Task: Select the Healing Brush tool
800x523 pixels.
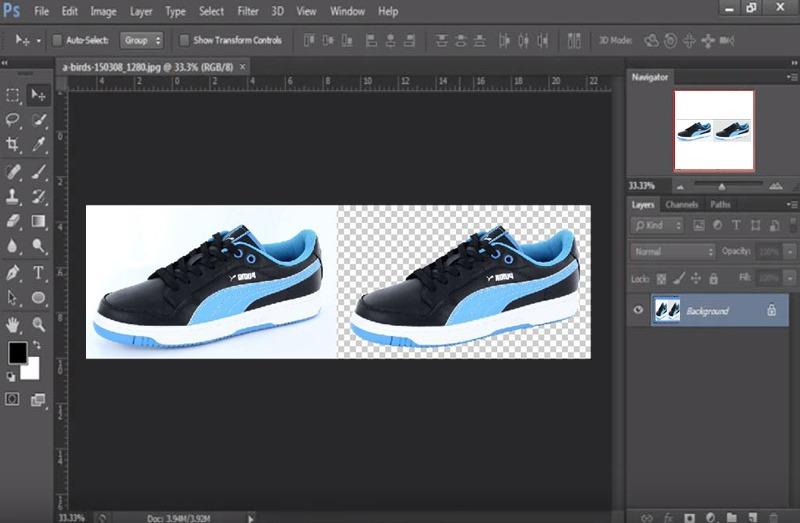Action: tap(13, 172)
